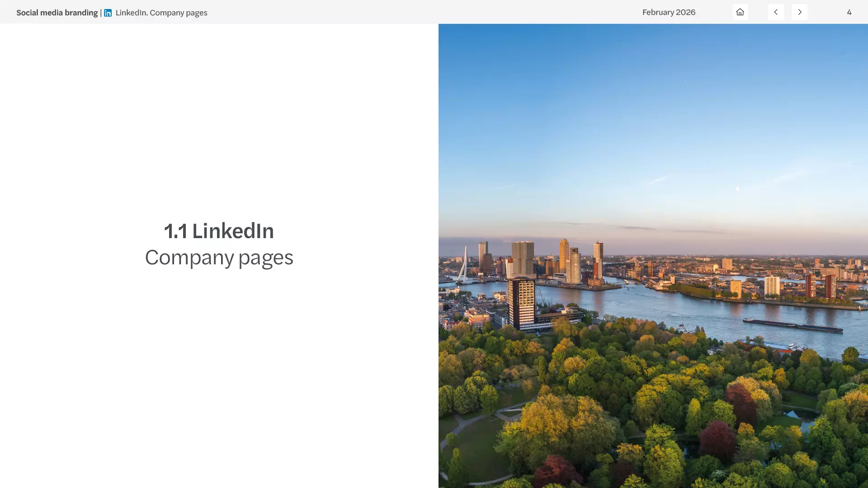Click the breadcrumb separator bar in header
This screenshot has height=488, width=868.
(101, 13)
